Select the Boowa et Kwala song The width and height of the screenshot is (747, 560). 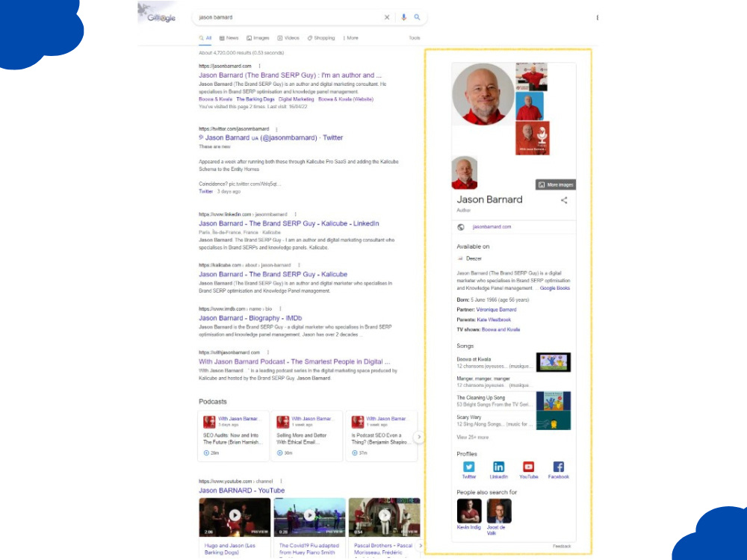pos(514,363)
